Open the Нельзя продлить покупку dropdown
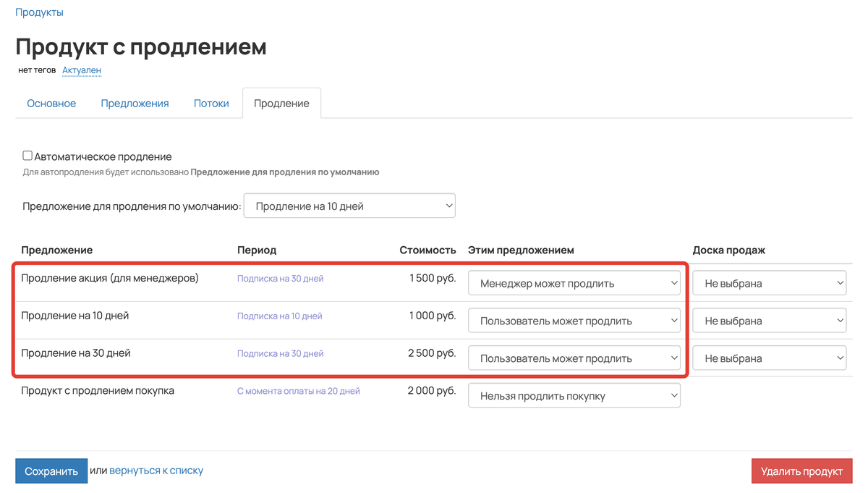The height and width of the screenshot is (493, 868). [574, 396]
